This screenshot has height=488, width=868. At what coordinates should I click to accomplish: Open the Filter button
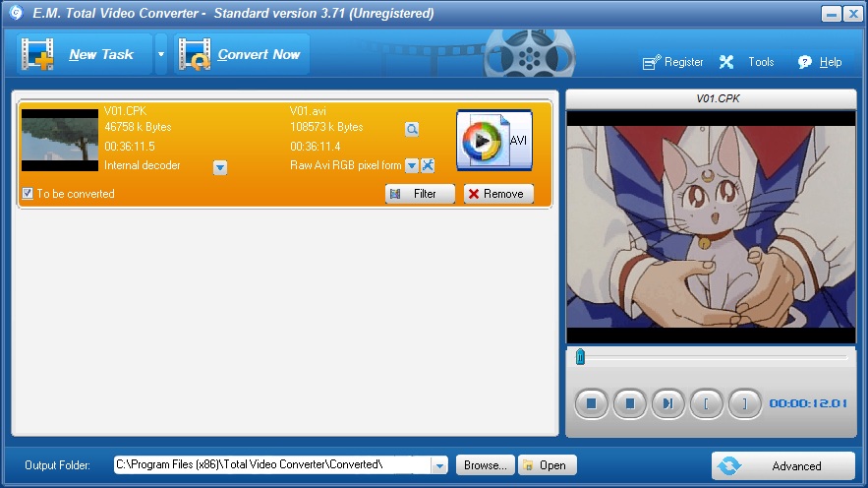click(420, 194)
